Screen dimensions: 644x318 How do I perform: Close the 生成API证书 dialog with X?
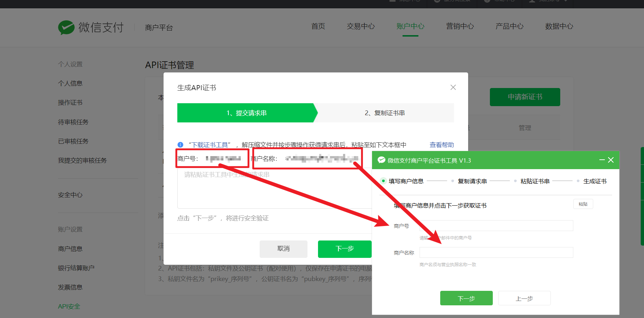(x=453, y=87)
